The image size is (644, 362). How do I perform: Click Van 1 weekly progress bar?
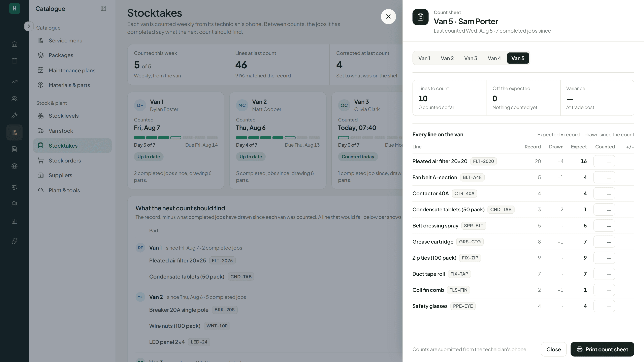(x=176, y=138)
